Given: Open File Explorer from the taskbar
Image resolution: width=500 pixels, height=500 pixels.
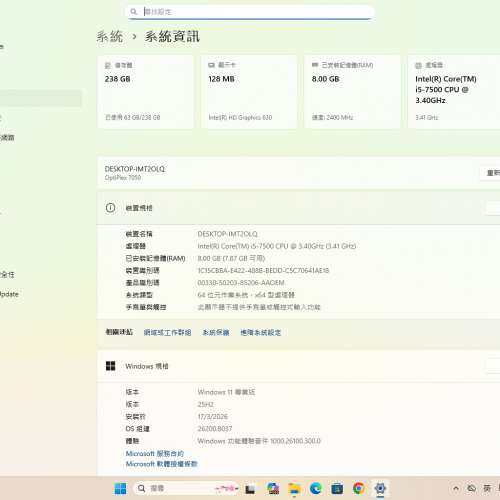Looking at the screenshot, I should click(x=294, y=489).
